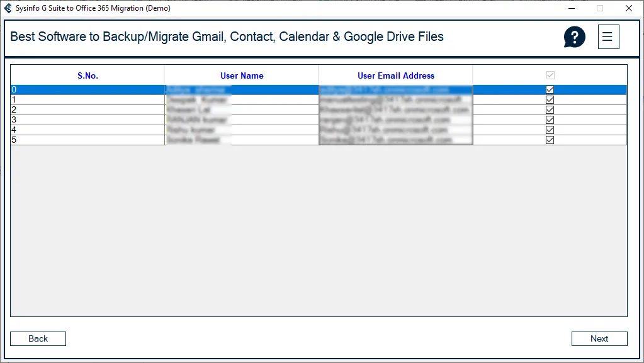
Task: Go to the Next step
Action: 599,338
